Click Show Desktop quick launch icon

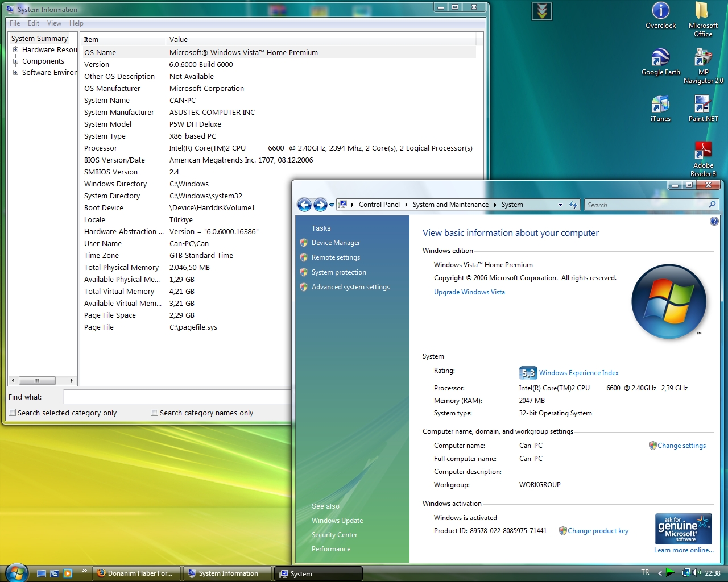click(42, 573)
